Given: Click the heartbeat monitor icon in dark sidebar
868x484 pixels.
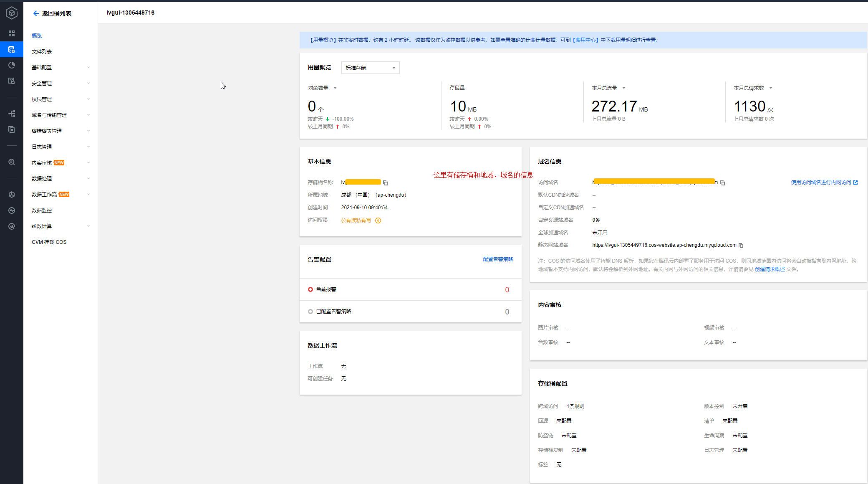Looking at the screenshot, I should coord(12,210).
